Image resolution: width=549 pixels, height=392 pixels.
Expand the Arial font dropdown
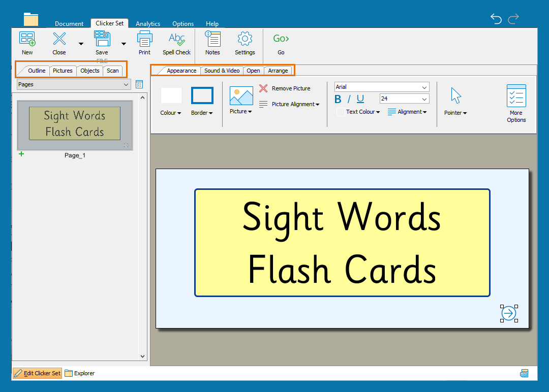click(424, 87)
